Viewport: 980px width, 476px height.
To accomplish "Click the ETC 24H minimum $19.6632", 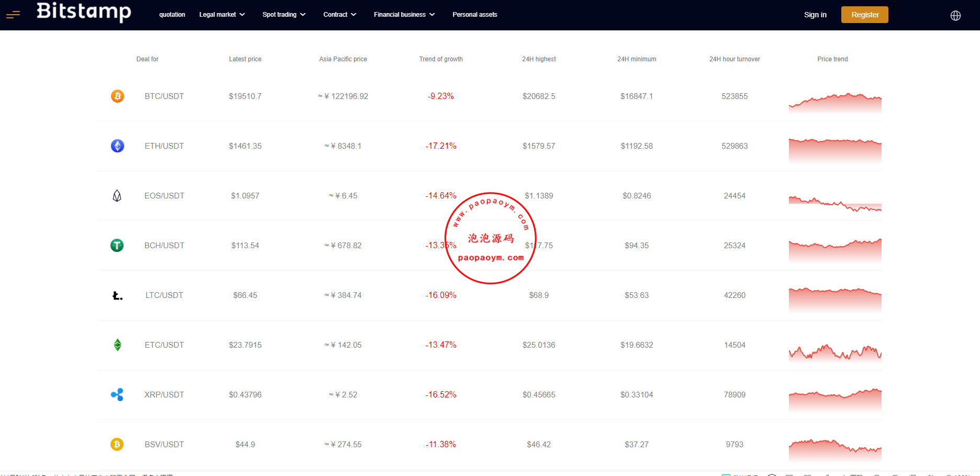I will (x=637, y=345).
